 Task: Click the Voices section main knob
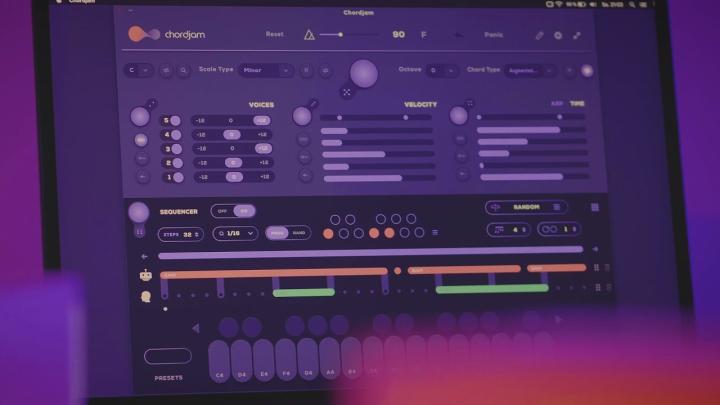tap(140, 117)
